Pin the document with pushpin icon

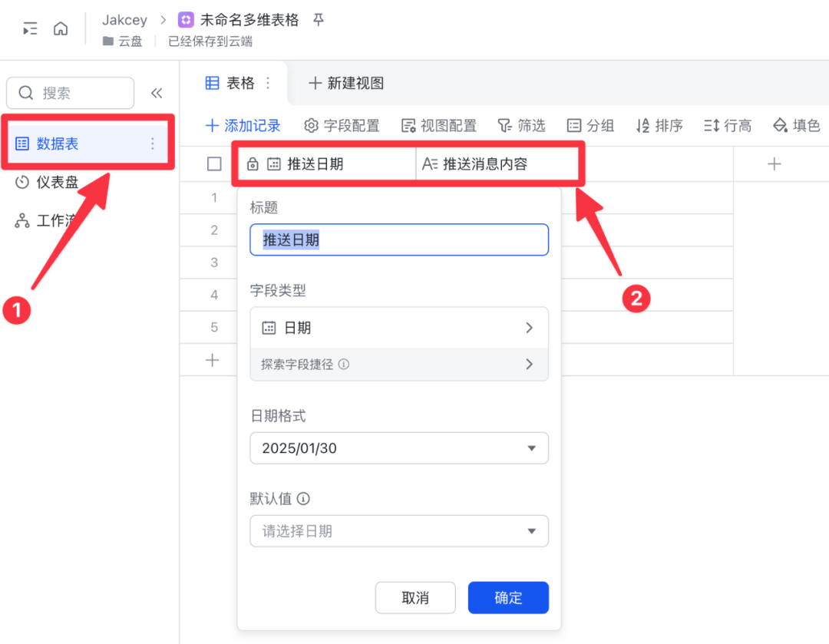click(x=319, y=20)
